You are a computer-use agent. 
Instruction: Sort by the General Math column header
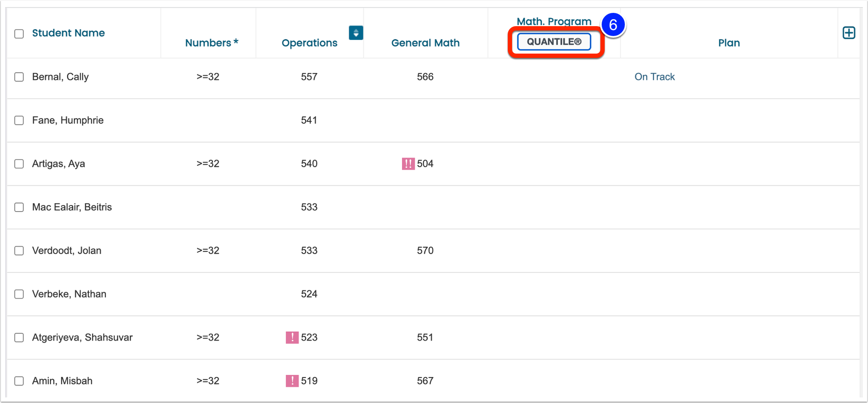425,43
